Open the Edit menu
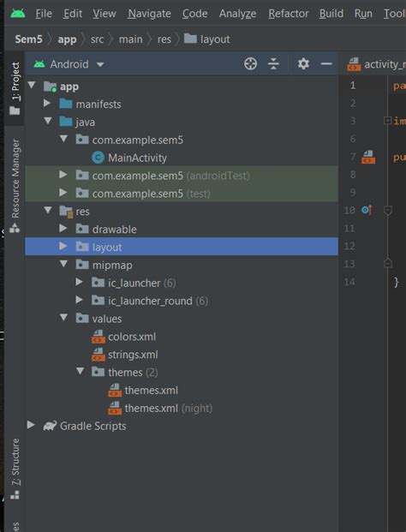This screenshot has height=532, width=406. pyautogui.click(x=73, y=14)
